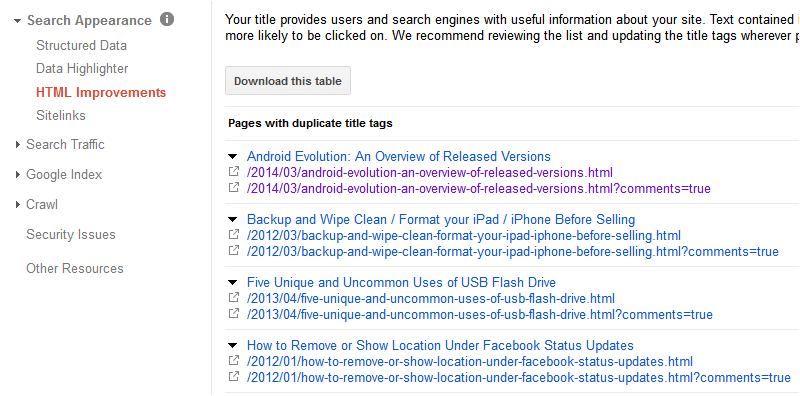Collapse the Android Evolution title group
The image size is (800, 396).
pos(233,157)
